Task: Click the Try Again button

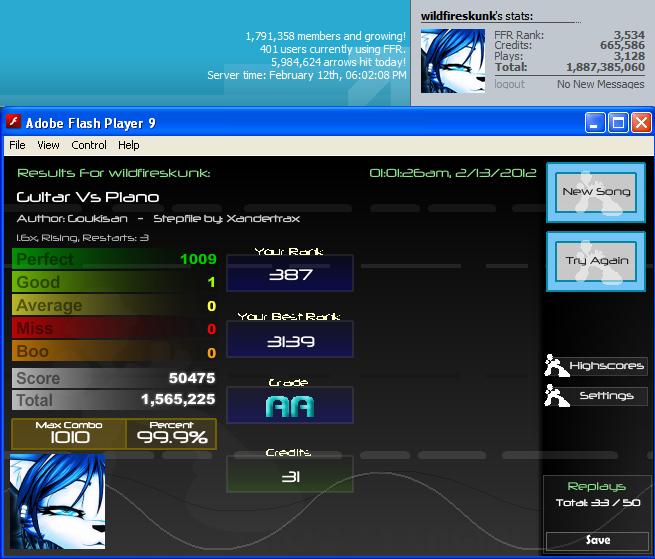Action: (x=596, y=261)
